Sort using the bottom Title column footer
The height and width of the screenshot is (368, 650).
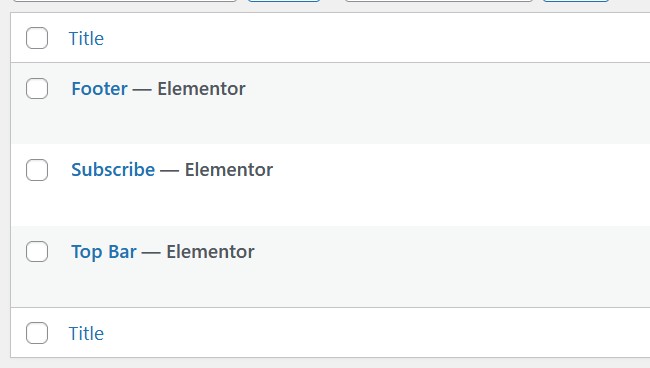coord(86,333)
